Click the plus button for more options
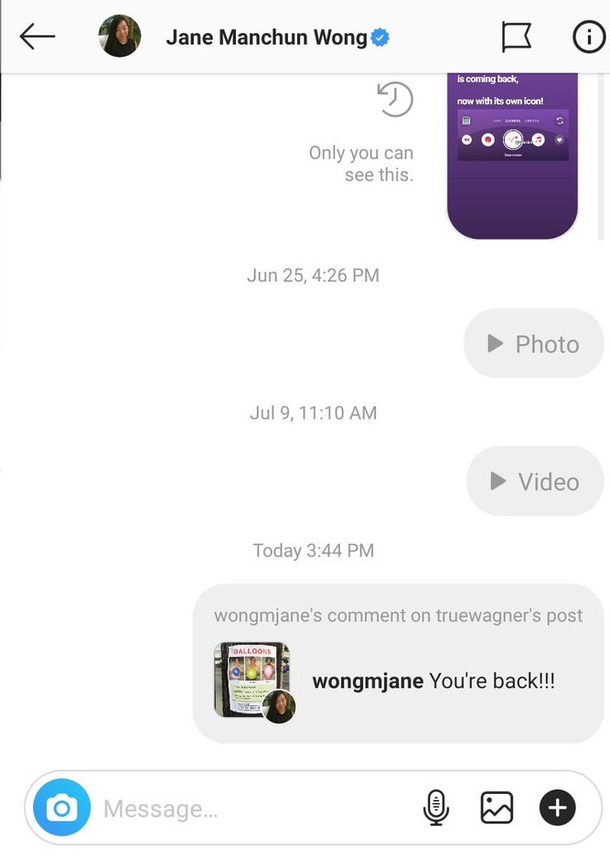Screen dimensions: 610x868 (558, 808)
